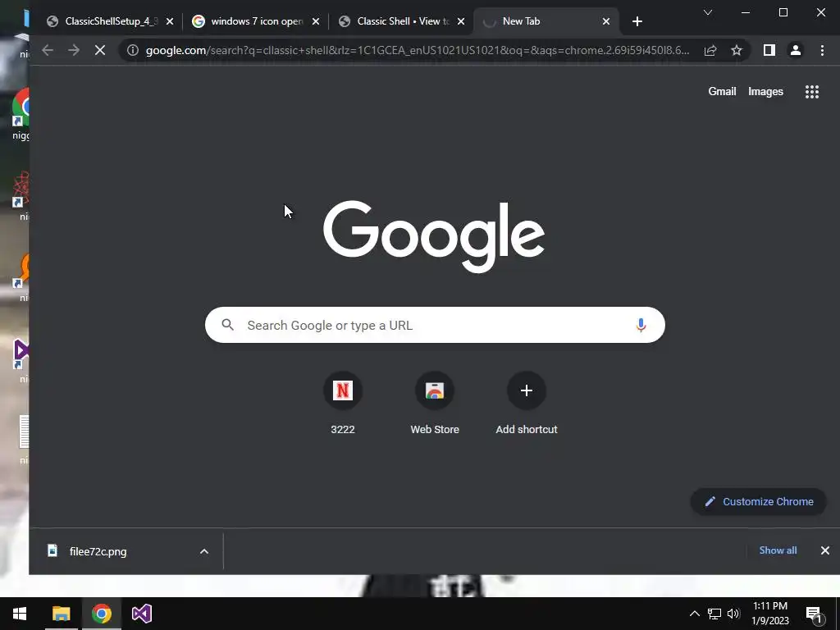The height and width of the screenshot is (630, 840).
Task: Show all downloads
Action: pos(778,550)
